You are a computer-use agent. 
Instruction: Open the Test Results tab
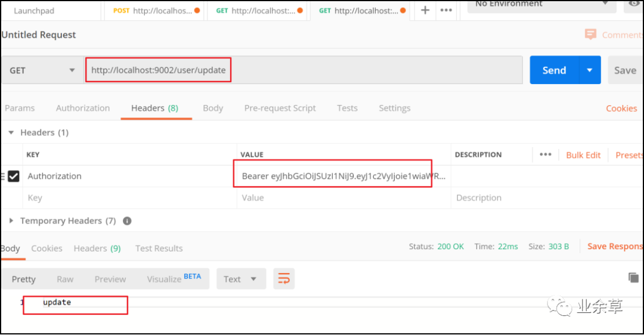[x=159, y=249]
